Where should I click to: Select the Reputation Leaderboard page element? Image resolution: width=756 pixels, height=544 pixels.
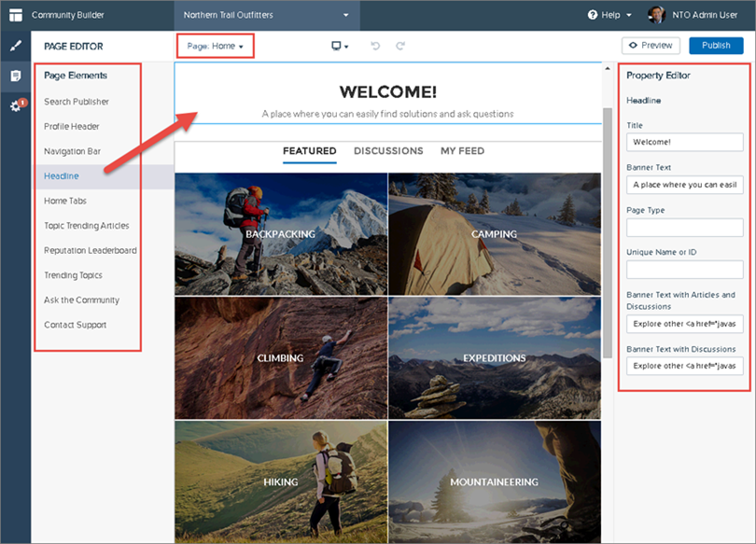click(x=91, y=251)
